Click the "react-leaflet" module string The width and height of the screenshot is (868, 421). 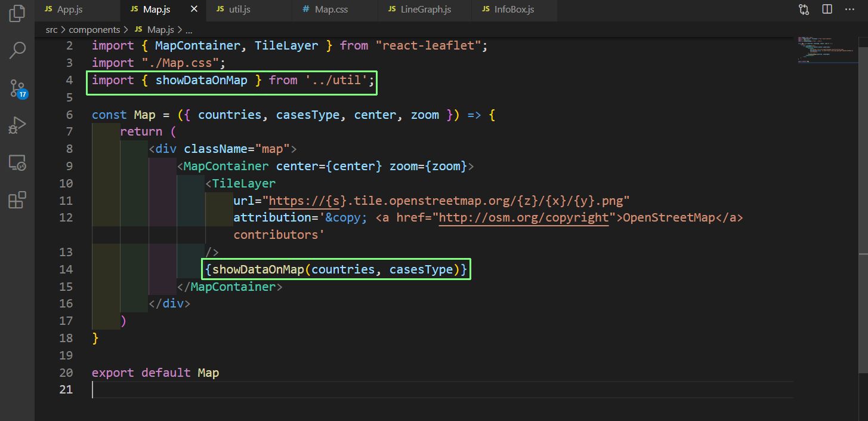[428, 45]
